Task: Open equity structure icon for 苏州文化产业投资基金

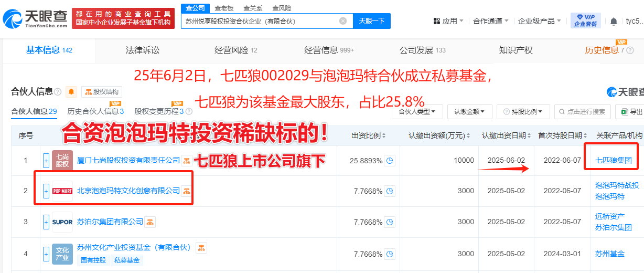Action: (x=201, y=248)
